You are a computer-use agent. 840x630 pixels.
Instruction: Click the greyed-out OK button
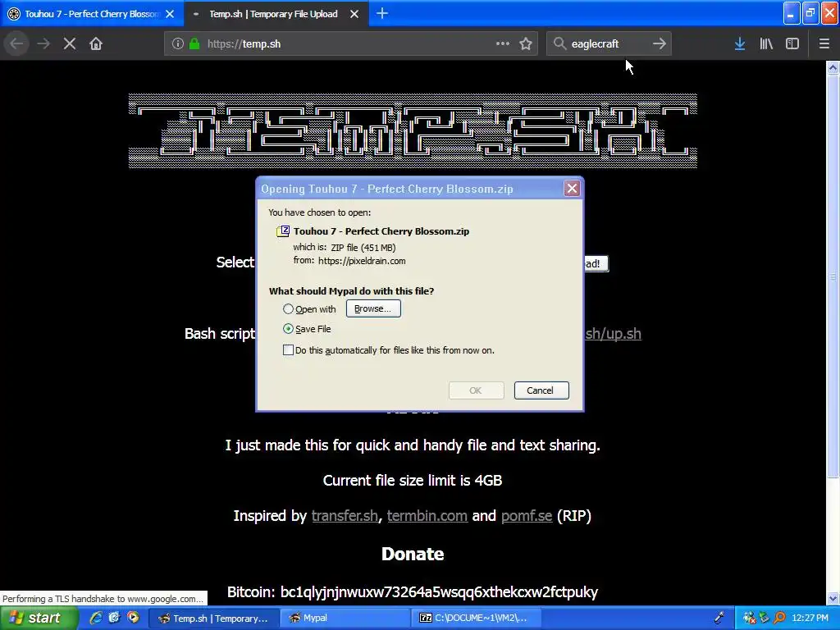(x=476, y=390)
